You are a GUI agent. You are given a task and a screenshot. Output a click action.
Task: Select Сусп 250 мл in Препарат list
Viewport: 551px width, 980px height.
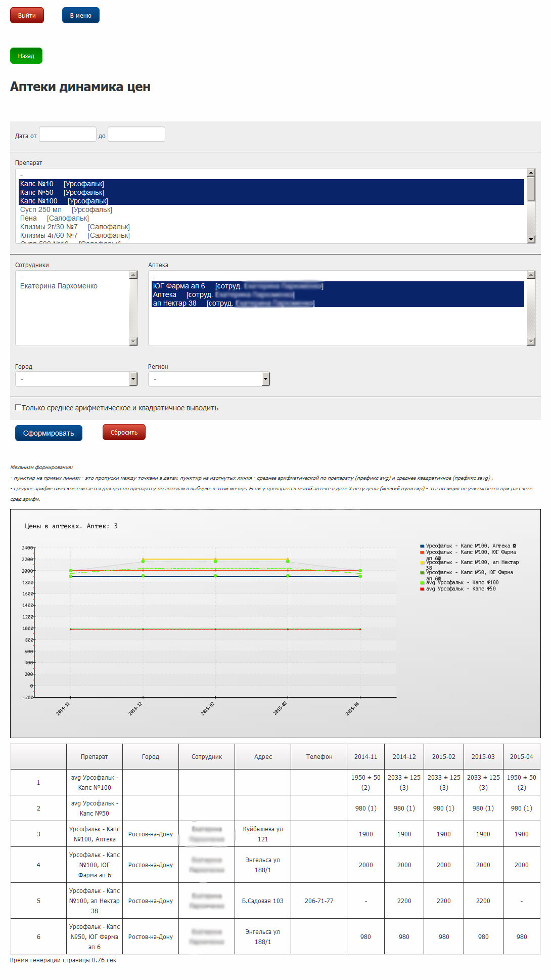pos(66,209)
